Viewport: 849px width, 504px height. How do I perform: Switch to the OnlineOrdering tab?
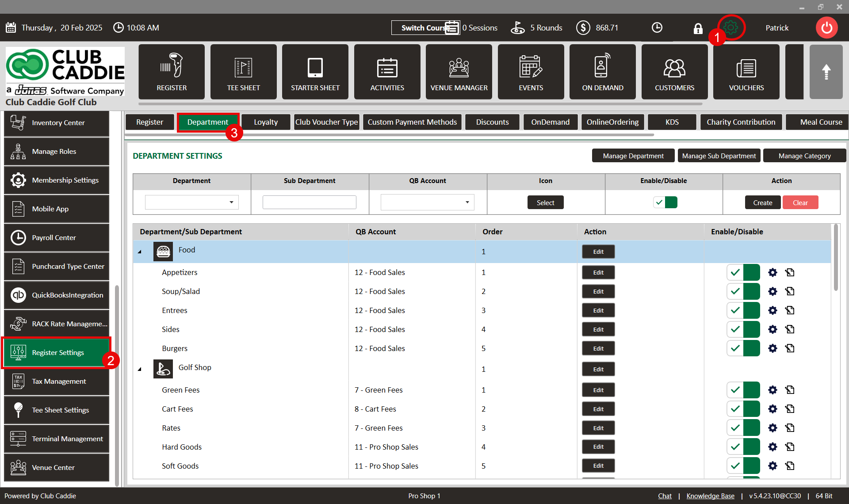click(x=612, y=122)
